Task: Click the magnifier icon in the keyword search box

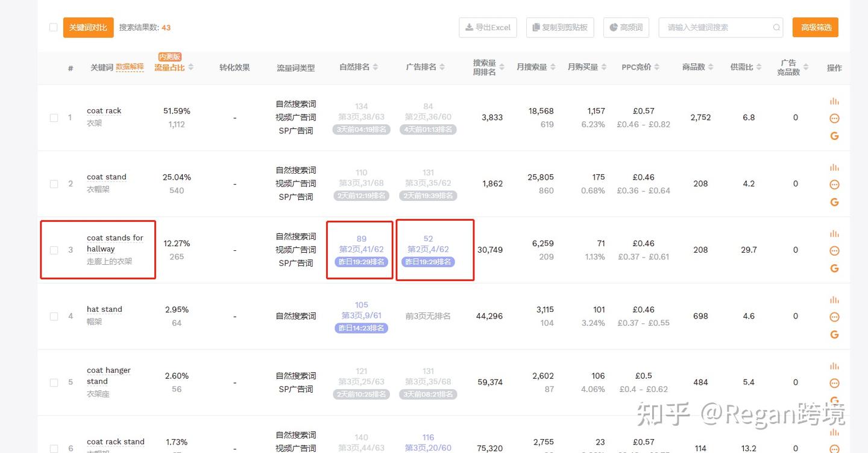Action: pos(777,28)
